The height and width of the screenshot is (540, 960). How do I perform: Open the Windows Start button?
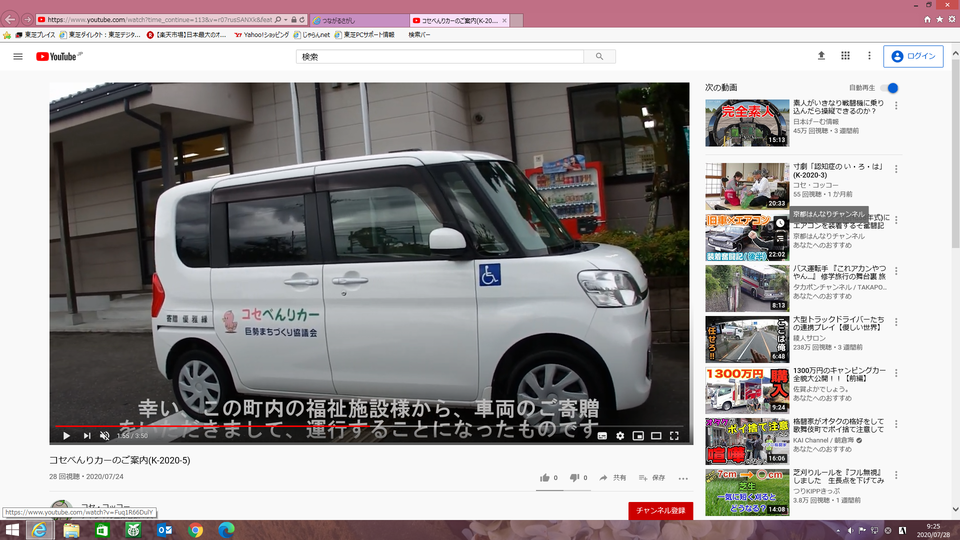pyautogui.click(x=12, y=530)
